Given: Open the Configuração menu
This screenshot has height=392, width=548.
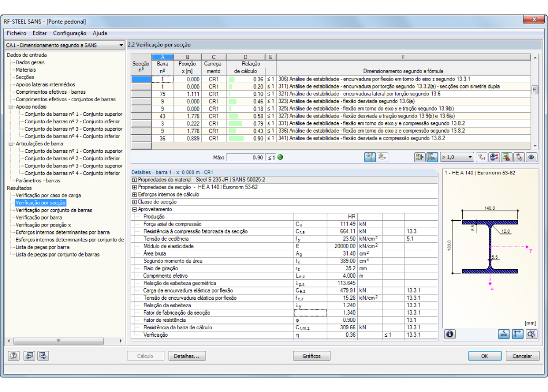Looking at the screenshot, I should 70,33.
